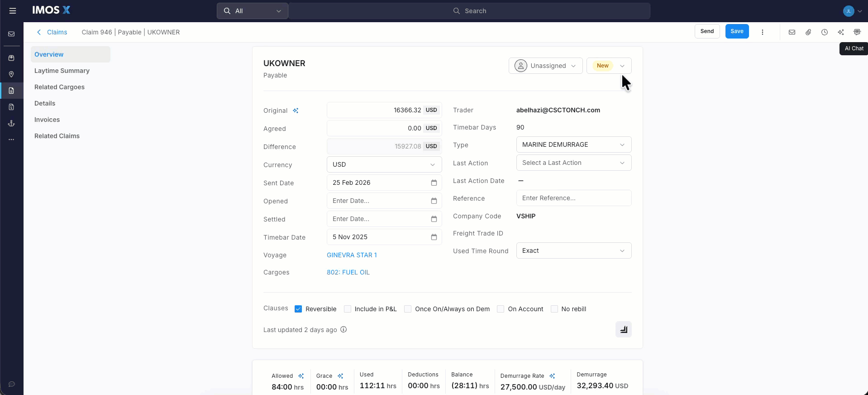This screenshot has height=395, width=868.
Task: Tick the No rebill checkbox
Action: point(554,309)
